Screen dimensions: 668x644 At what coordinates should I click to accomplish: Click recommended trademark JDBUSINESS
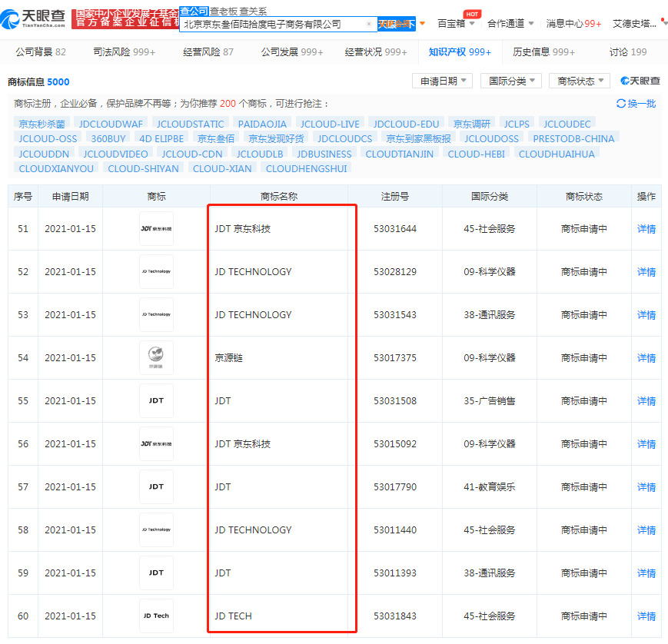click(324, 154)
